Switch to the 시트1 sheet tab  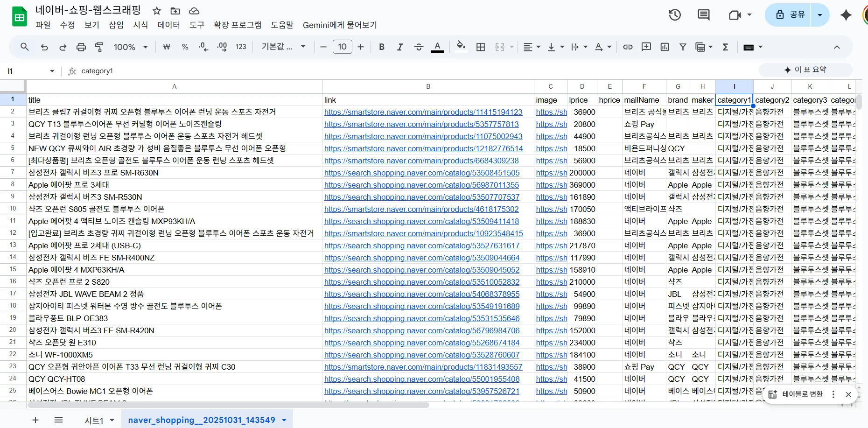coord(94,420)
